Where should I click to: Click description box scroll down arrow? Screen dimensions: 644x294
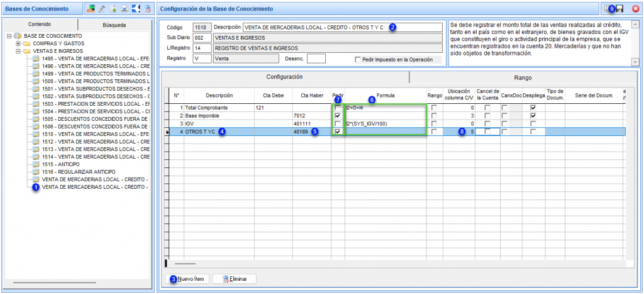pos(635,62)
